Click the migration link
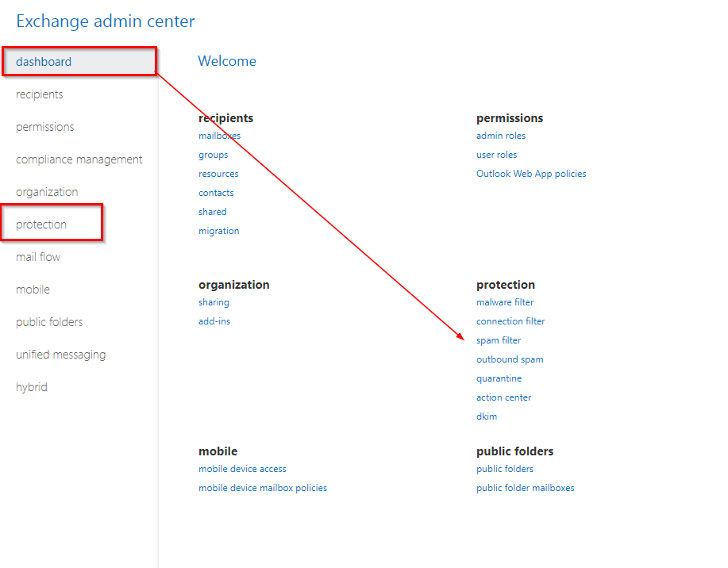728x568 pixels. [x=218, y=231]
